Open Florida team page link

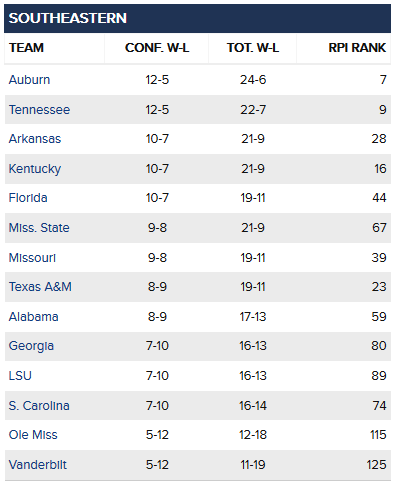pyautogui.click(x=28, y=198)
